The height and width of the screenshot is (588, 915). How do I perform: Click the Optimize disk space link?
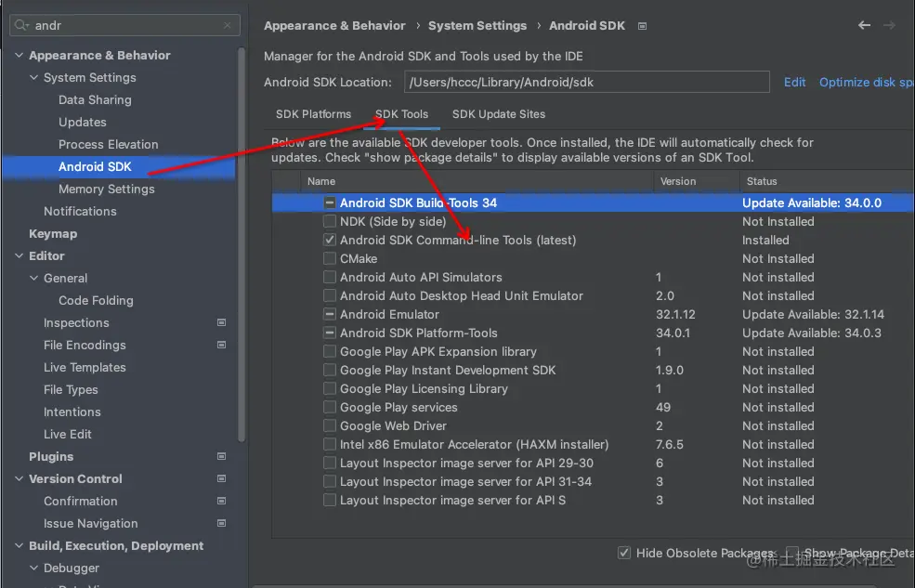pos(866,83)
